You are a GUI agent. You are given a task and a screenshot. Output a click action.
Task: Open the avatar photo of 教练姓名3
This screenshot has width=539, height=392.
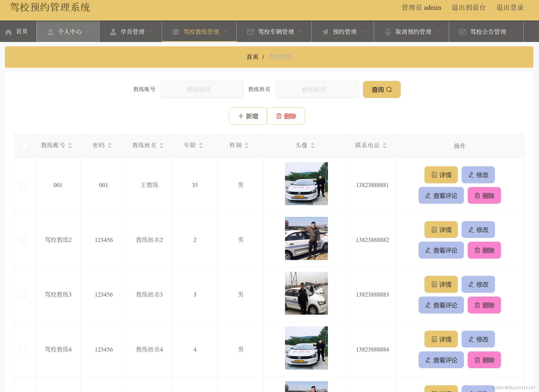[306, 293]
